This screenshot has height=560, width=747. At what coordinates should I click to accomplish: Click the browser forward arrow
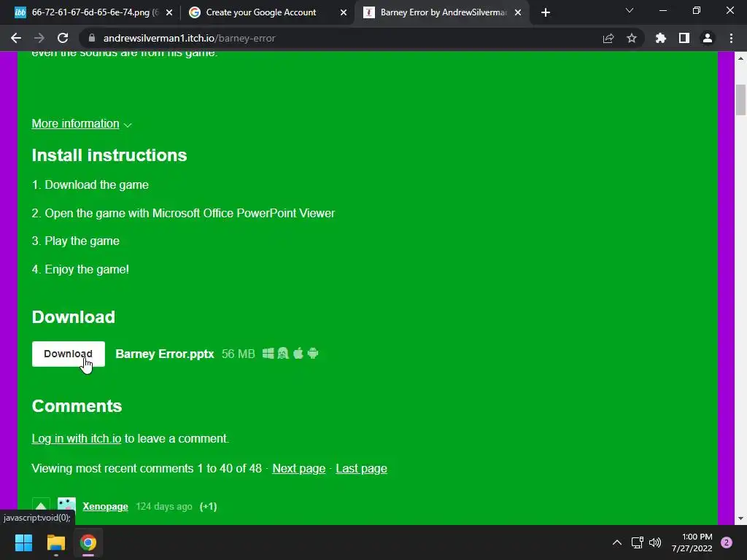(x=39, y=38)
